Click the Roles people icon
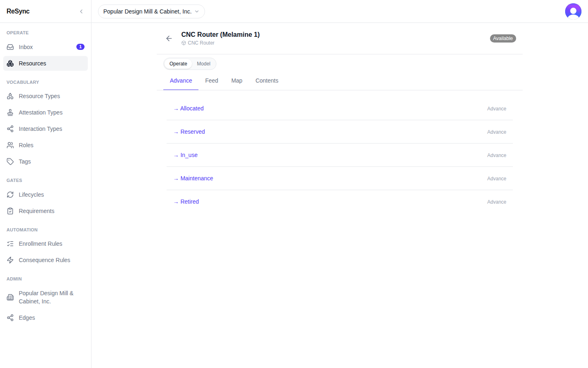Viewport: 588px width, 368px height. [x=10, y=145]
